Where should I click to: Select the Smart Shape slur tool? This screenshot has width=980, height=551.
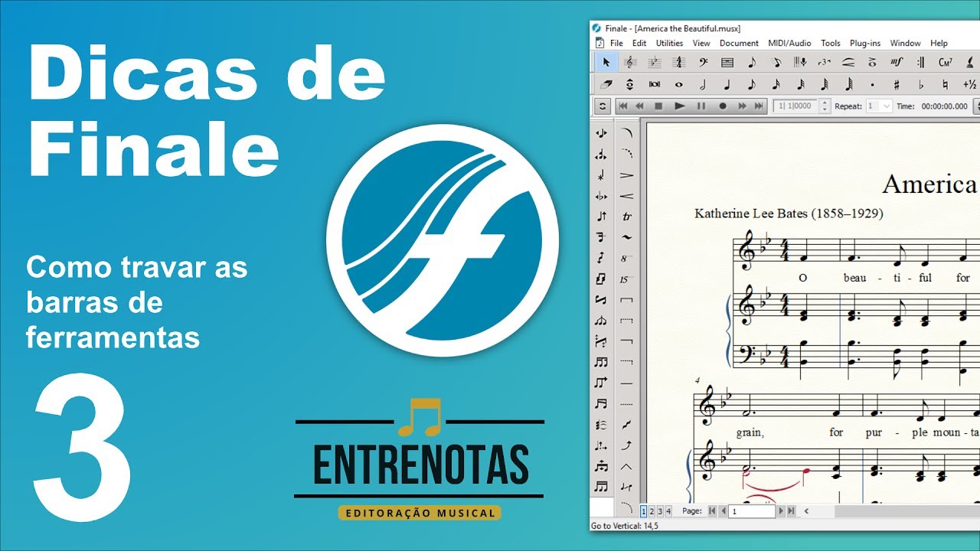pyautogui.click(x=848, y=63)
